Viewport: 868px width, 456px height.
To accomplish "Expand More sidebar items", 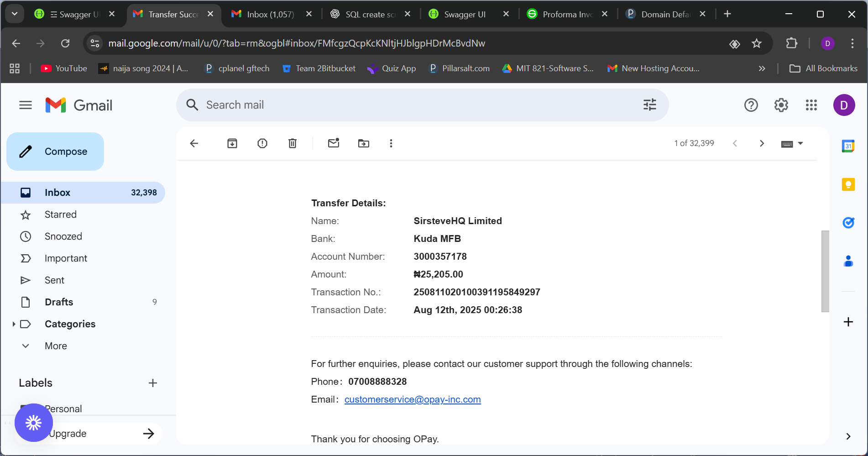I will point(26,346).
